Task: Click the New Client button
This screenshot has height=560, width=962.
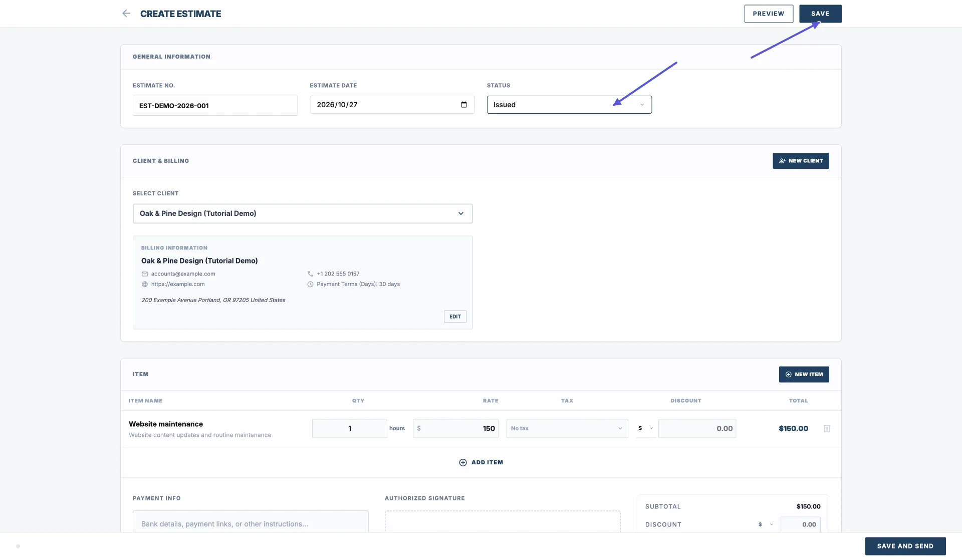Action: 801,161
